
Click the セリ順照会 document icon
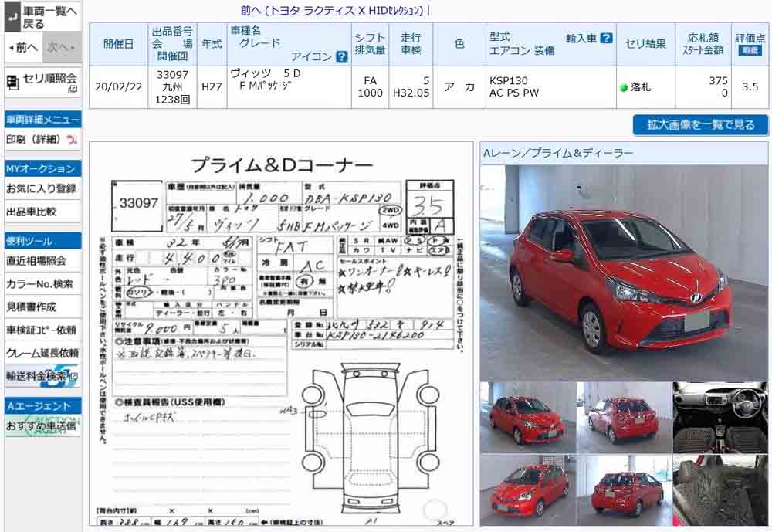pos(13,80)
